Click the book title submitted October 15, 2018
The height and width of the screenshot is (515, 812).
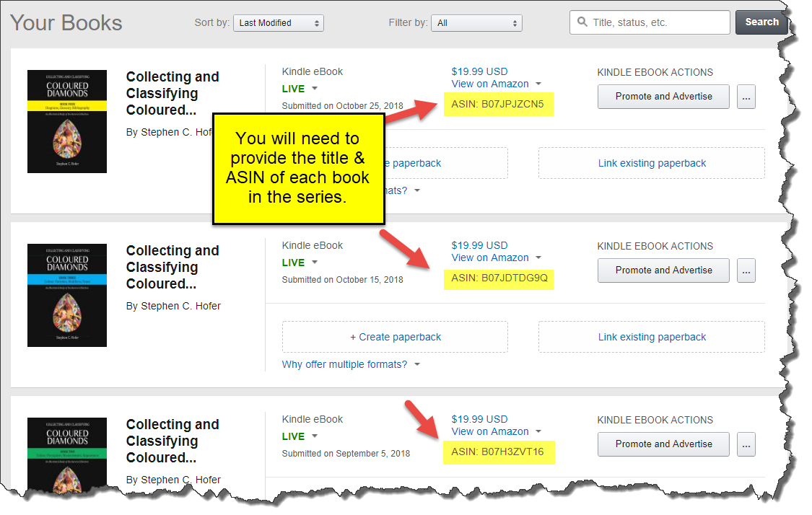(173, 267)
